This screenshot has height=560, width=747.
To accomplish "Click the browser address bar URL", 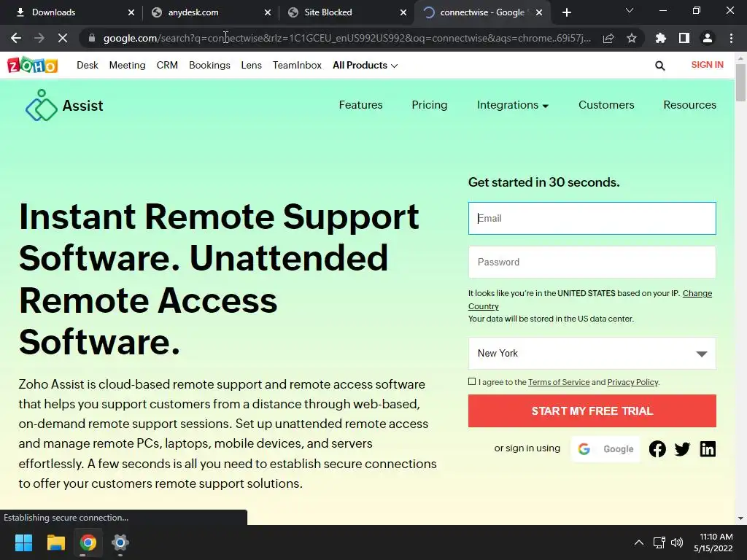I will pyautogui.click(x=347, y=38).
